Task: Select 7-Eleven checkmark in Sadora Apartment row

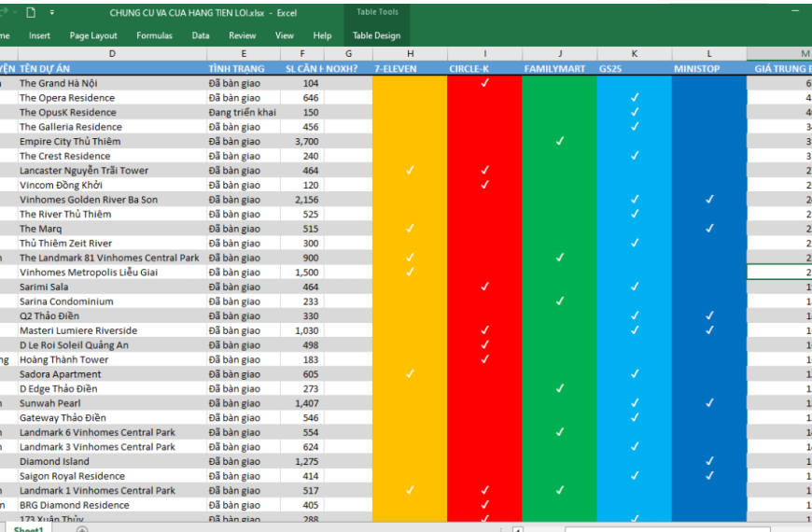Action: (410, 373)
